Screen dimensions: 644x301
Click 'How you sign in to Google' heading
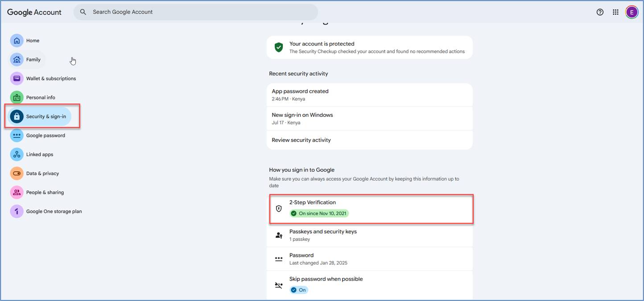(x=301, y=170)
